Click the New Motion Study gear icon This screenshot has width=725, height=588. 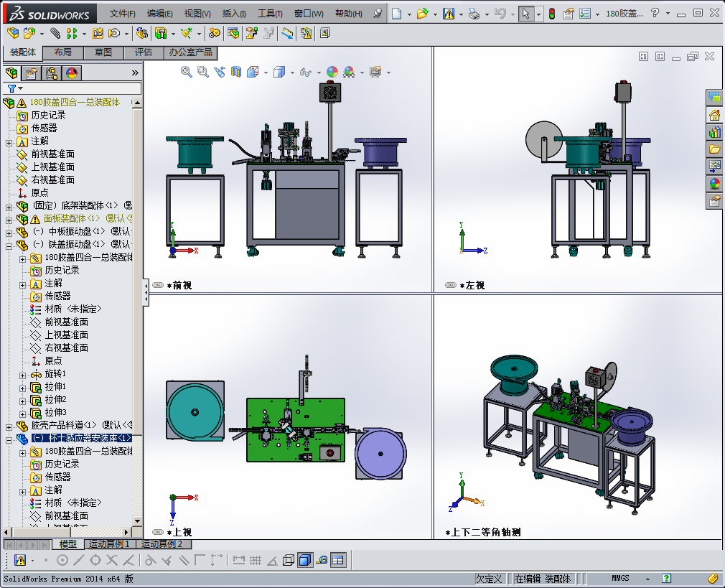click(214, 33)
